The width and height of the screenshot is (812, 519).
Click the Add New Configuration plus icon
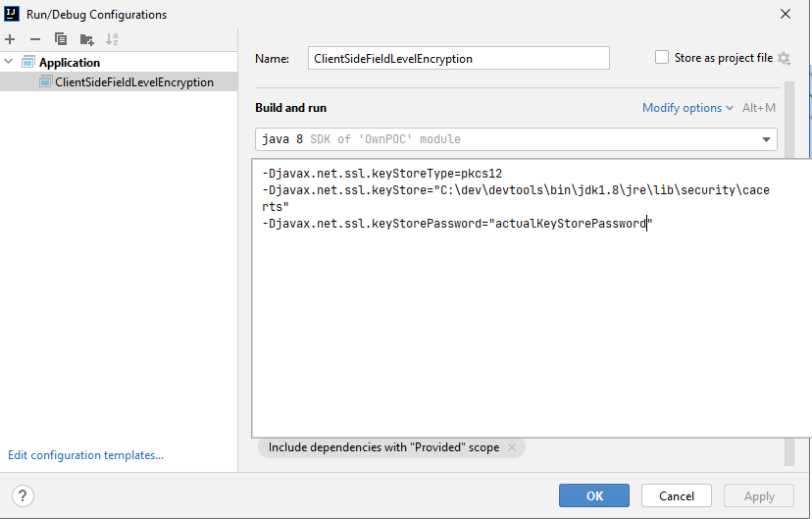coord(10,39)
